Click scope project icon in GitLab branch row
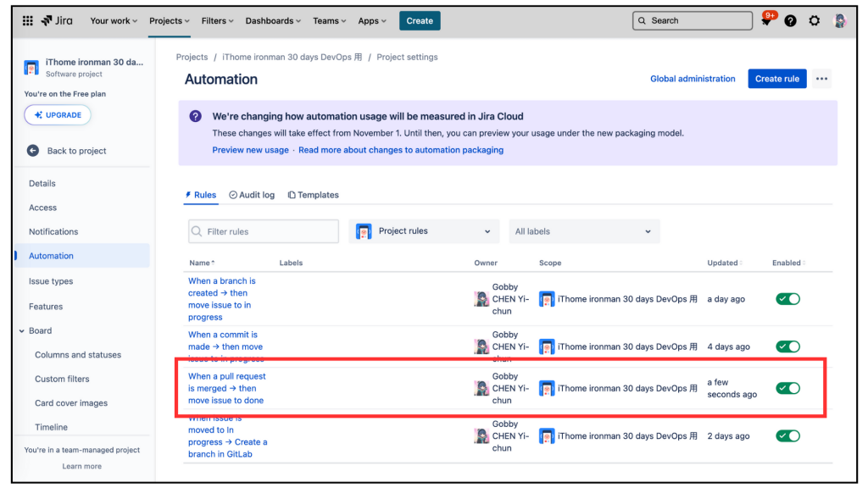The image size is (868, 488). [547, 436]
